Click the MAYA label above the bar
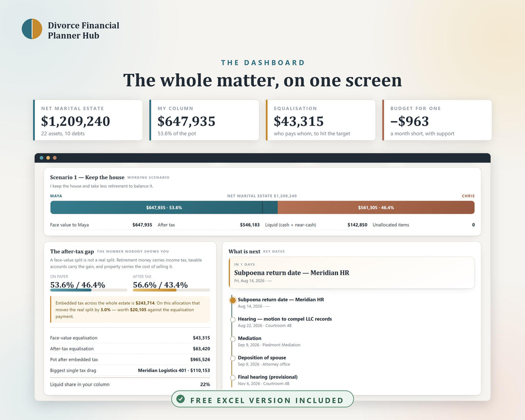 tap(56, 196)
